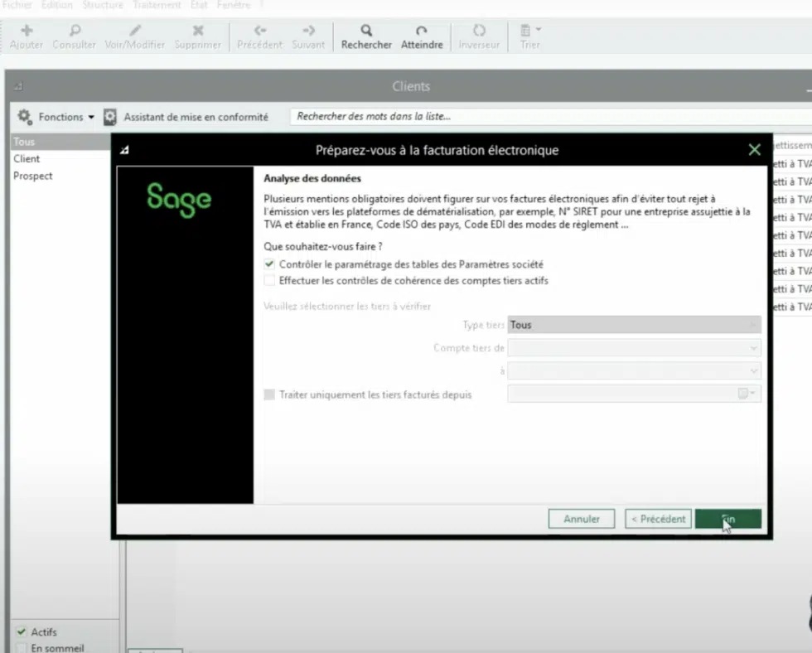Go to Suivant record arrow

point(308,31)
